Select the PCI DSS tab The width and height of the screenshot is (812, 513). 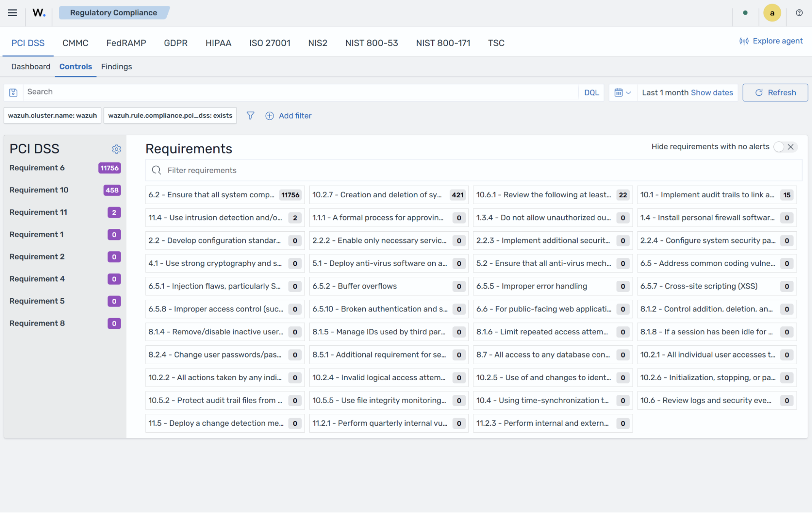(28, 43)
